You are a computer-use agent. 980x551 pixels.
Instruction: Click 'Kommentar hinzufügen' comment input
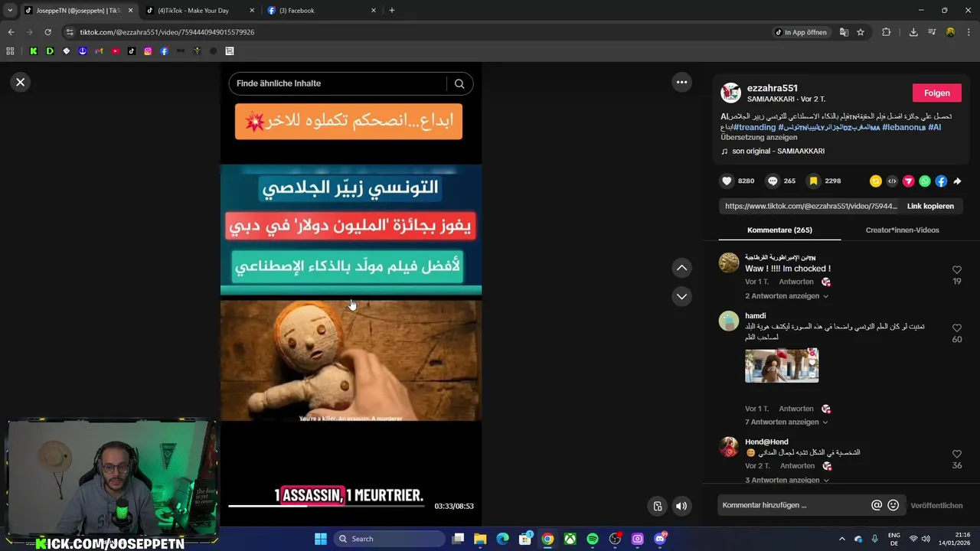tap(792, 505)
